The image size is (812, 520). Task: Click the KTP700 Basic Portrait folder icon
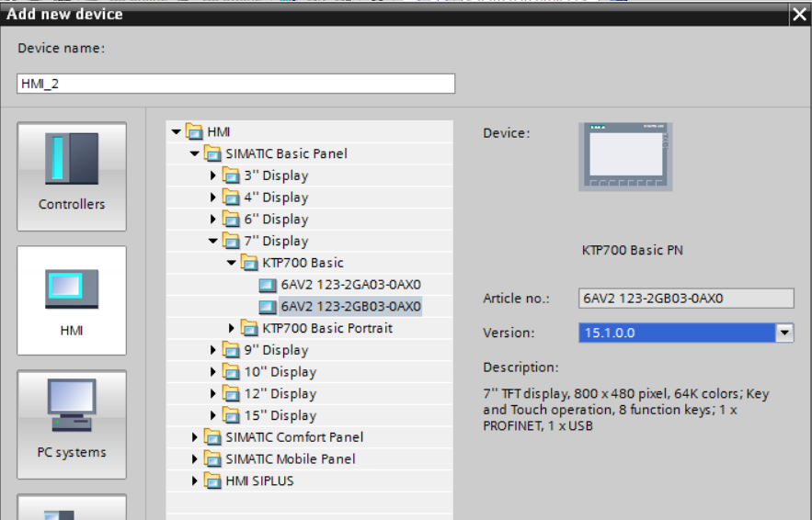tap(249, 328)
